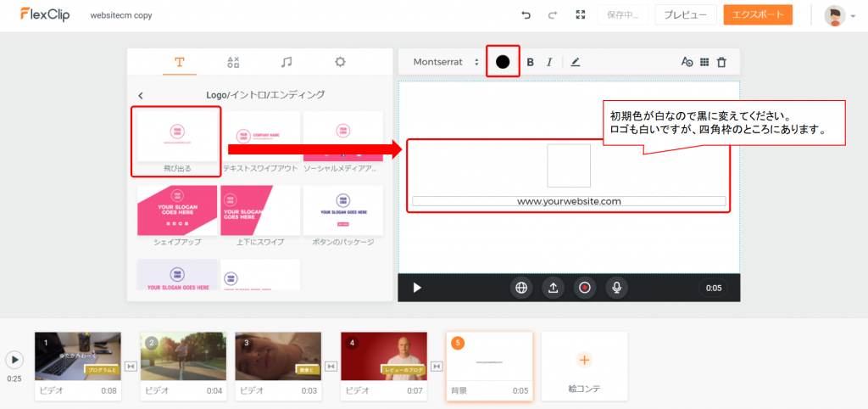Toggle bold text formatting
868x409 pixels.
[531, 62]
